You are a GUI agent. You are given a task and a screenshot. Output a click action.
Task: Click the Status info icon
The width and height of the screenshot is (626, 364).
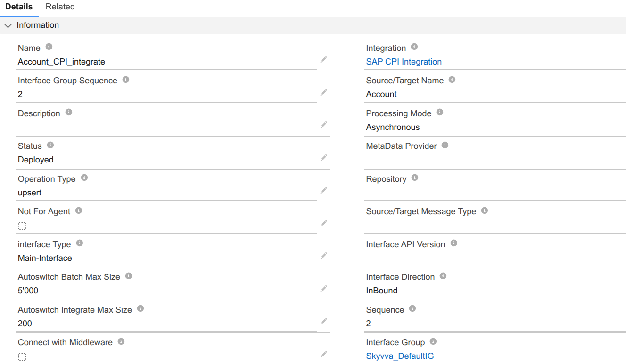tap(50, 145)
